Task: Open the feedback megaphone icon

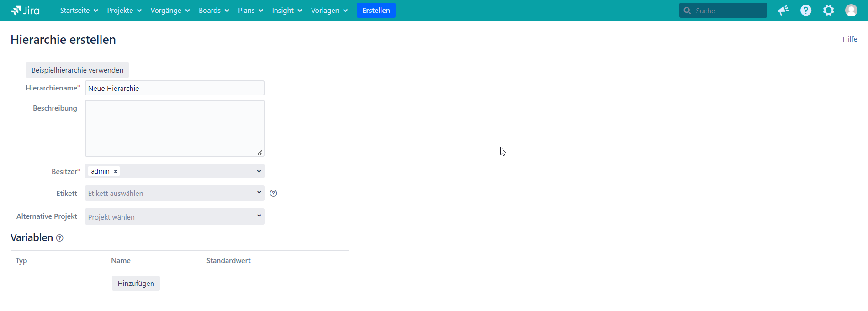Action: pos(783,11)
